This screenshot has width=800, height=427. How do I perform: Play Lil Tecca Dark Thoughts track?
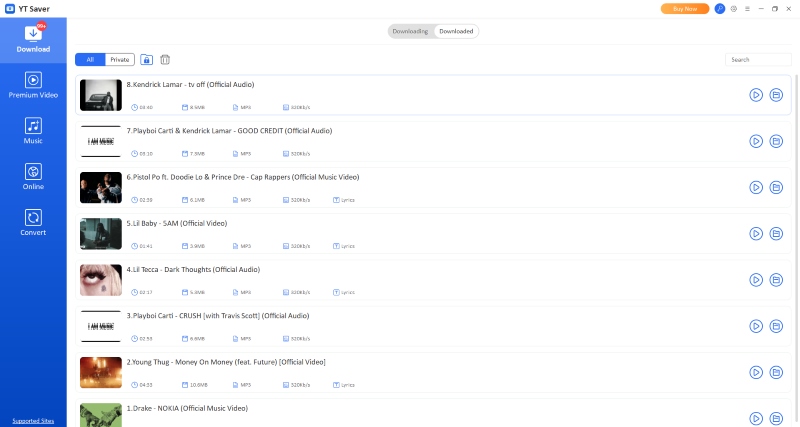(x=756, y=280)
